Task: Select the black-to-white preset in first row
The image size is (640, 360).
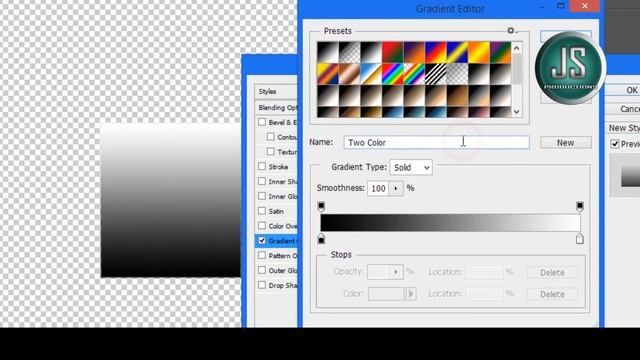Action: coord(328,52)
